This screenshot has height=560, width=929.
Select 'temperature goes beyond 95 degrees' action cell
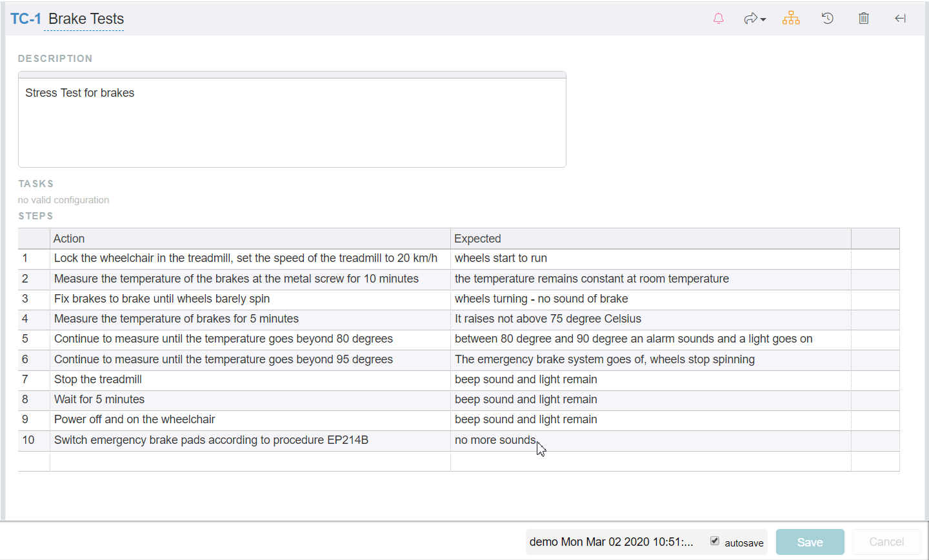coord(250,360)
